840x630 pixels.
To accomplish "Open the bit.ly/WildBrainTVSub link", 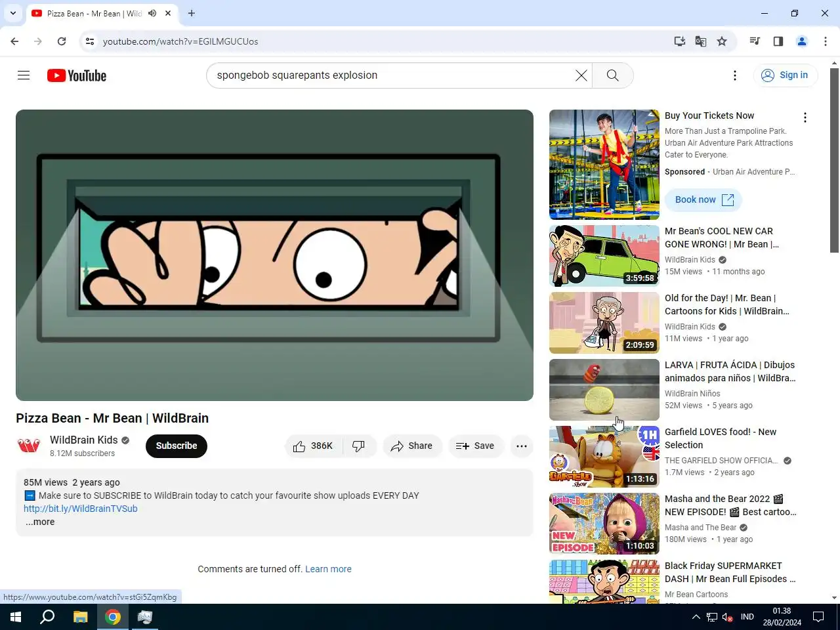I will (x=81, y=509).
